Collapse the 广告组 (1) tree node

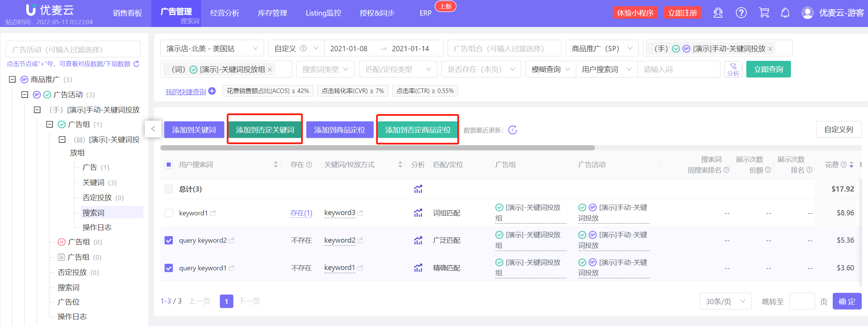49,124
